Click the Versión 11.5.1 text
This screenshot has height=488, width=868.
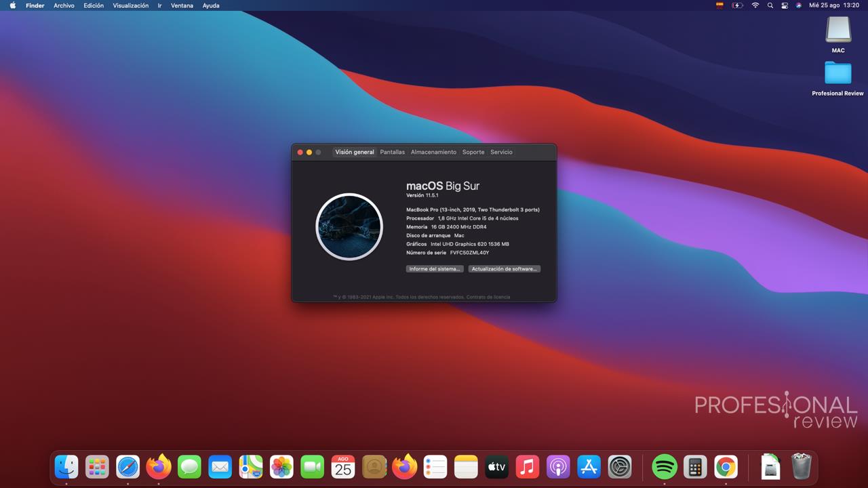click(x=422, y=195)
